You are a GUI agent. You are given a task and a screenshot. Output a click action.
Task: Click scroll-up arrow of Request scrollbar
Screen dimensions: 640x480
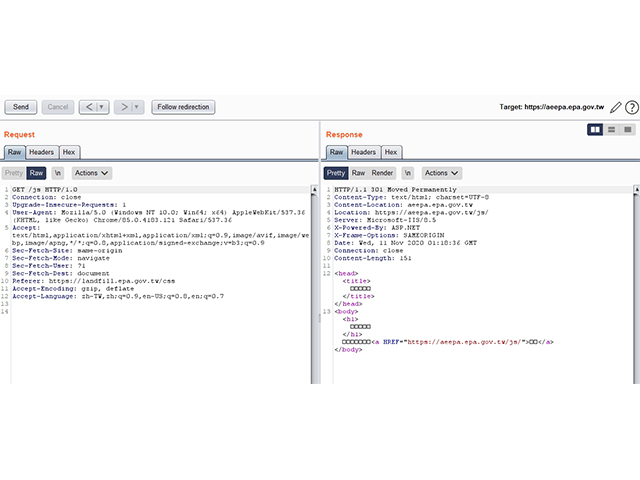click(x=314, y=189)
